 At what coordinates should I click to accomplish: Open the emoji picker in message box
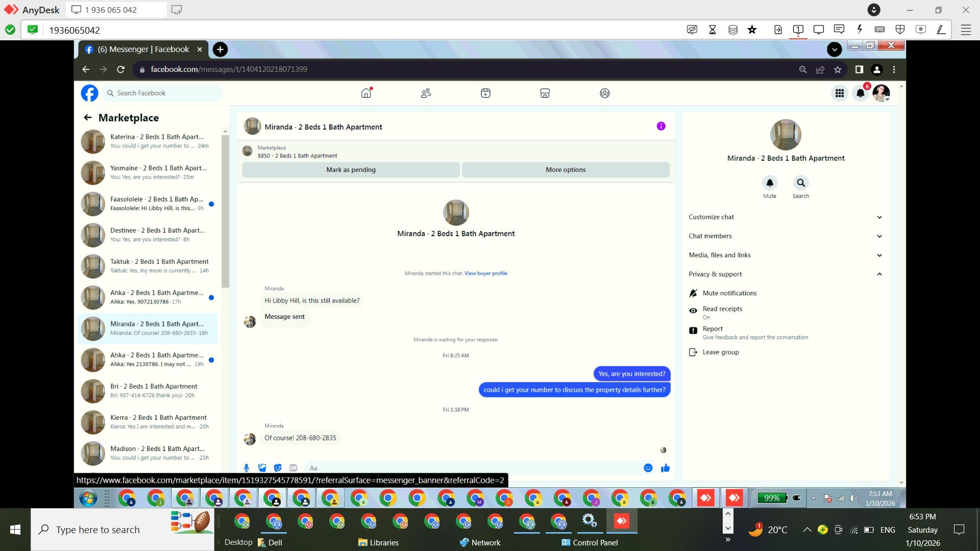pyautogui.click(x=648, y=468)
